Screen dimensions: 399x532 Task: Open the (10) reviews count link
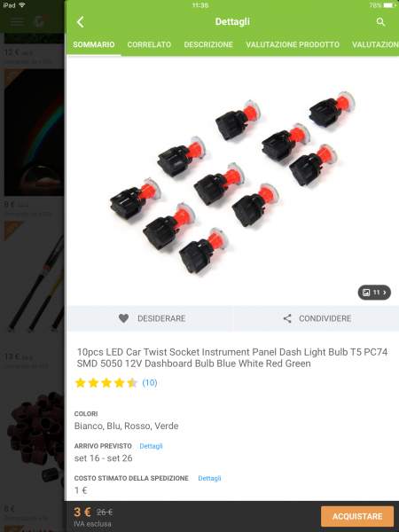(150, 383)
